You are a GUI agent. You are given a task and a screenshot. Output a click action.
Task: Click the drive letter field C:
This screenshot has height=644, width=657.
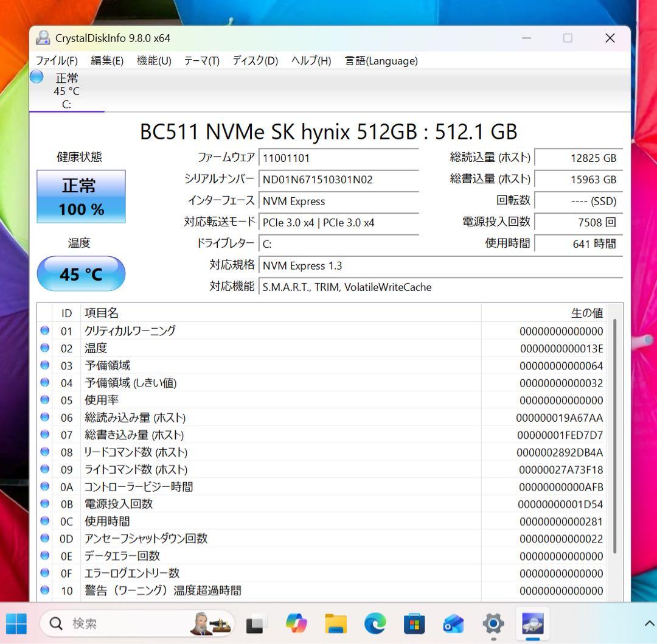tap(339, 244)
